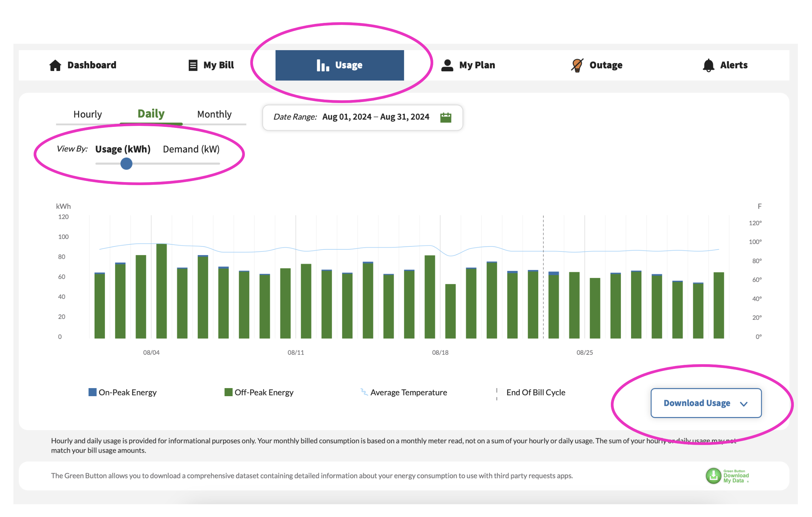This screenshot has width=812, height=517.
Task: Click the chevron arrow on Download Usage
Action: (743, 404)
